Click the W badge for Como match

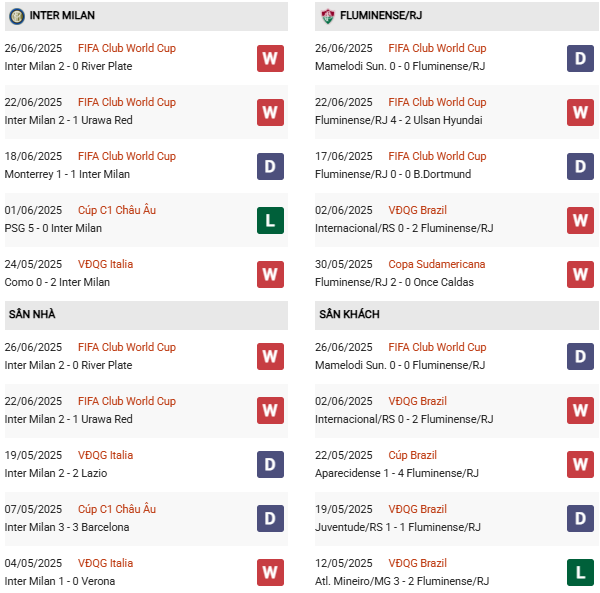[x=270, y=273]
